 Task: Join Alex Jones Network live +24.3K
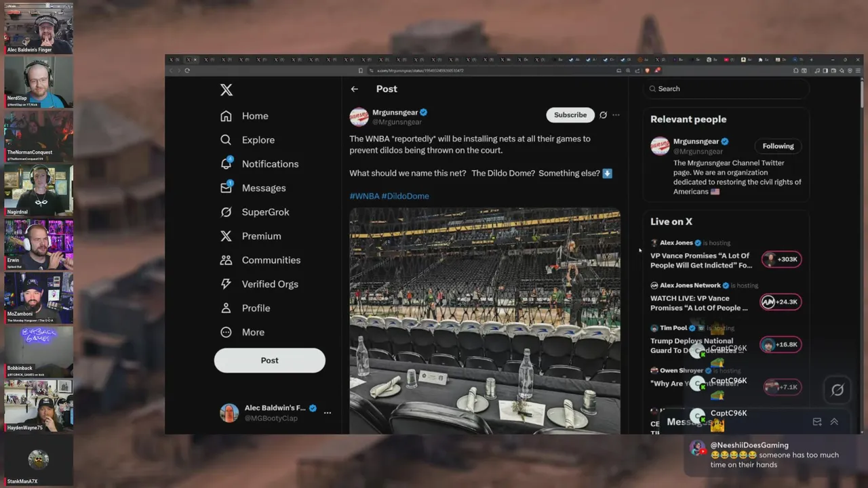click(x=781, y=302)
